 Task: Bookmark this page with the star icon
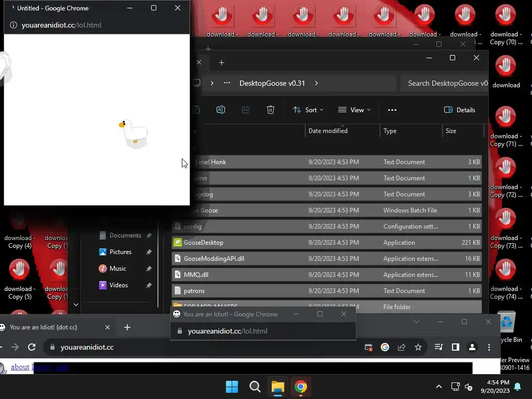[x=418, y=347]
